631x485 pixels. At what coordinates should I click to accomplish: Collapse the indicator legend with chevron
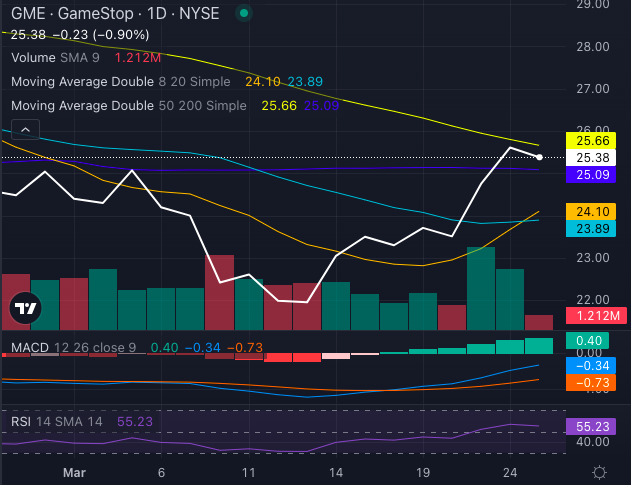pos(25,130)
